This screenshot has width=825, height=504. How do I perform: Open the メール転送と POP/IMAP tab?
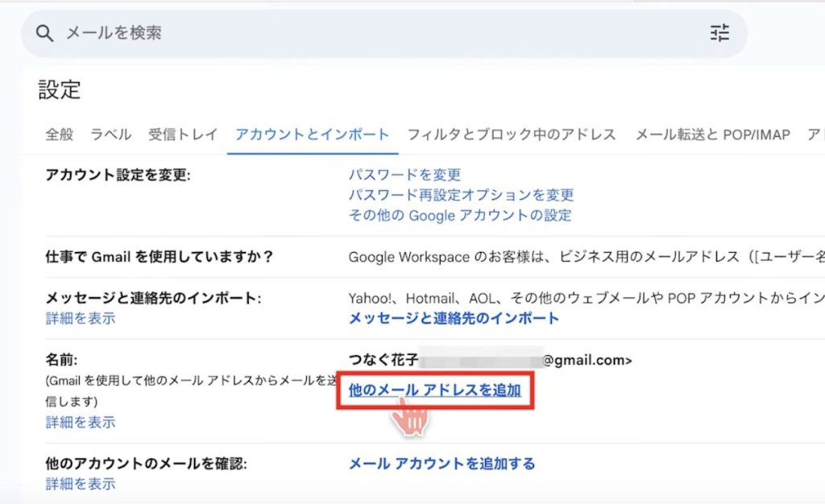point(712,134)
